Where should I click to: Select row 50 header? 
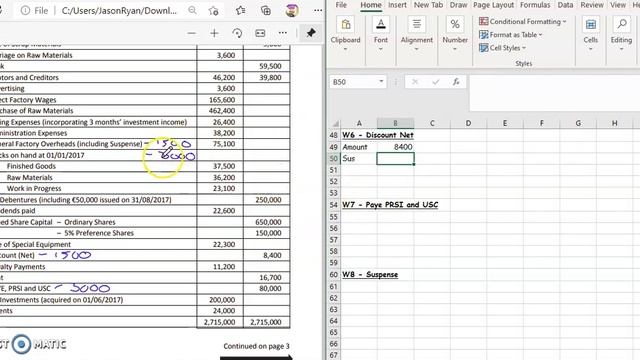334,158
